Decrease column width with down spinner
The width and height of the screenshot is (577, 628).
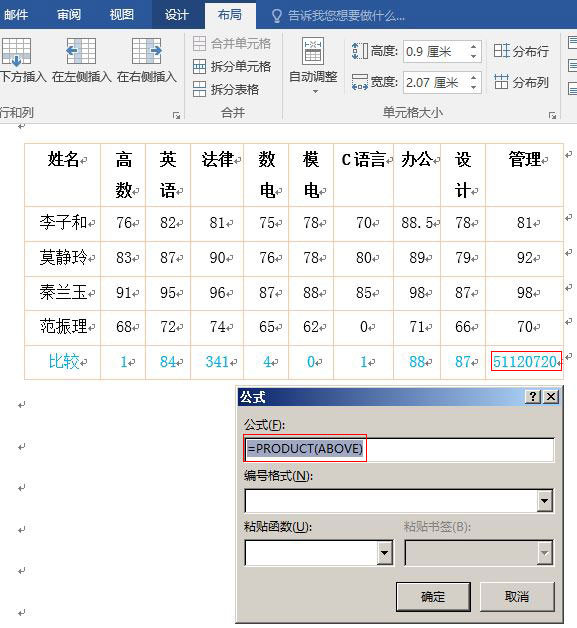coord(473,88)
